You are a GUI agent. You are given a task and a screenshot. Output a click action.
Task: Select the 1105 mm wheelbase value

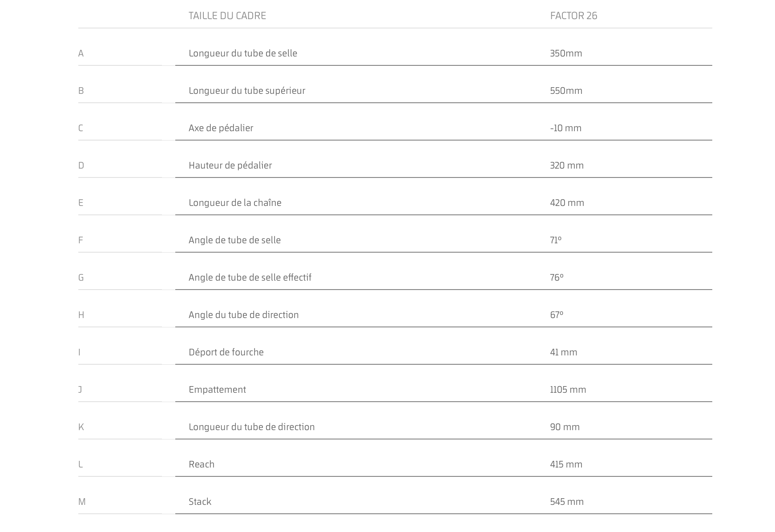coord(568,390)
